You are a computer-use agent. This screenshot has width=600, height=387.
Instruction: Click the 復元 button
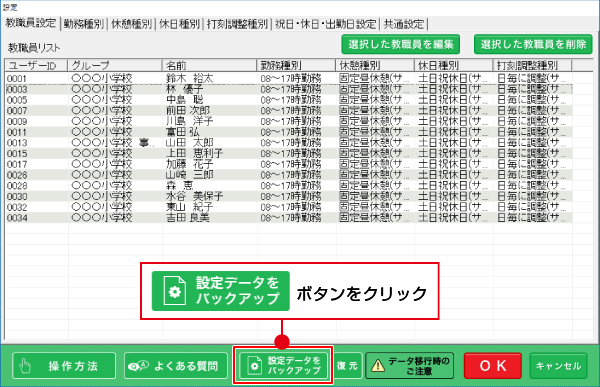point(347,366)
